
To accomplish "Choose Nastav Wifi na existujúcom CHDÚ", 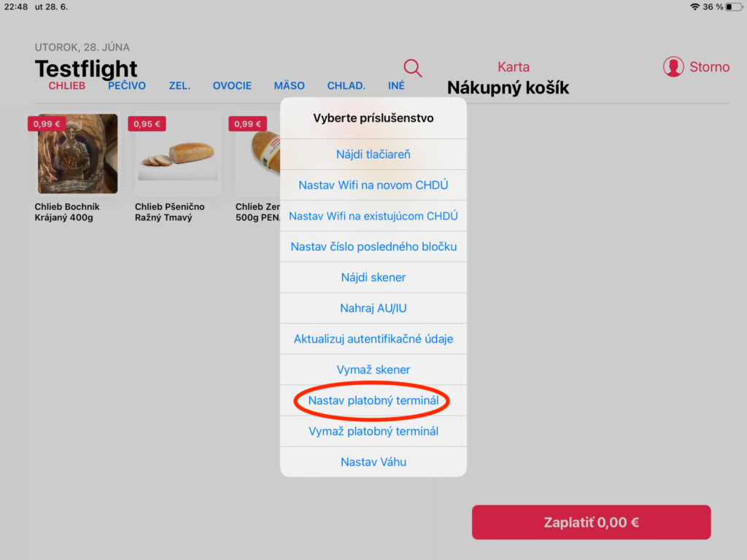I will tap(373, 216).
